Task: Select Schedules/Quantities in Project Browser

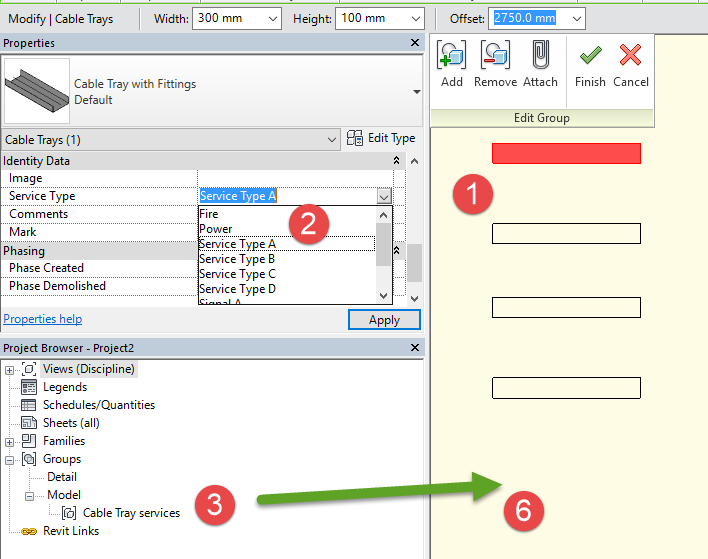Action: pos(99,405)
